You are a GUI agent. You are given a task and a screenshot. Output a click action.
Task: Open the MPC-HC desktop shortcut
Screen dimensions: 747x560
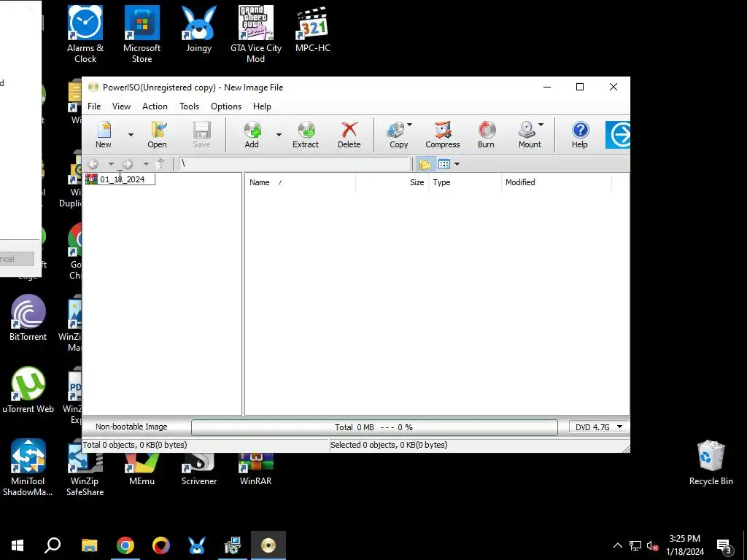click(312, 29)
